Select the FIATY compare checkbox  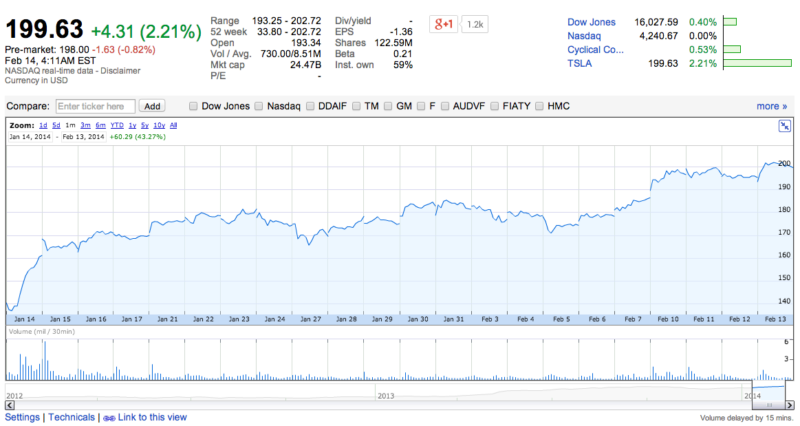[494, 106]
